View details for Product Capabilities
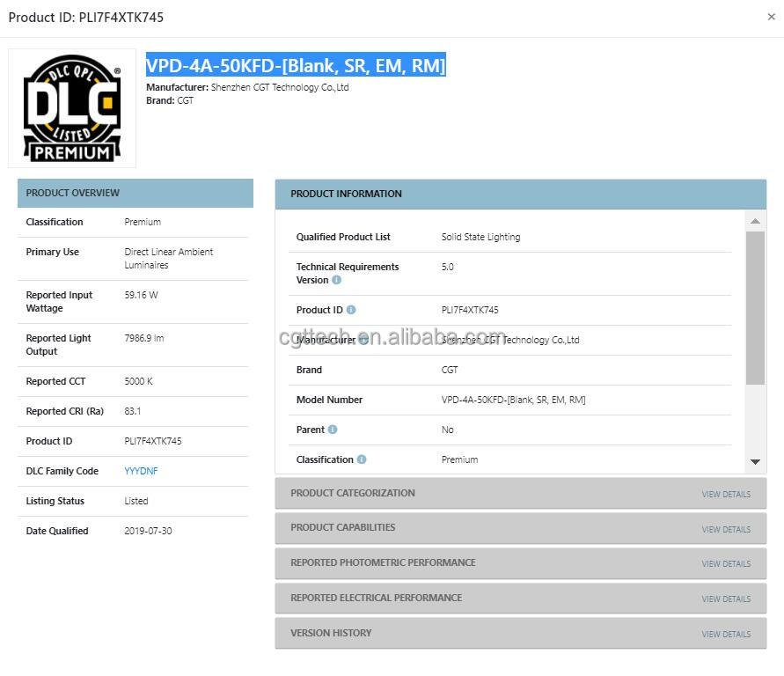784x676 pixels. [x=726, y=529]
